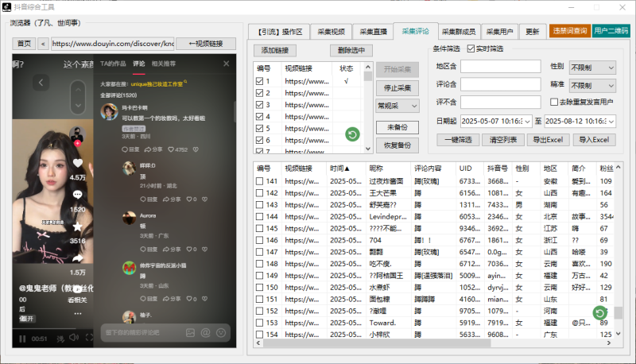Pause the video with the pause icon
Viewport: 636px width, 364px height.
[21, 338]
